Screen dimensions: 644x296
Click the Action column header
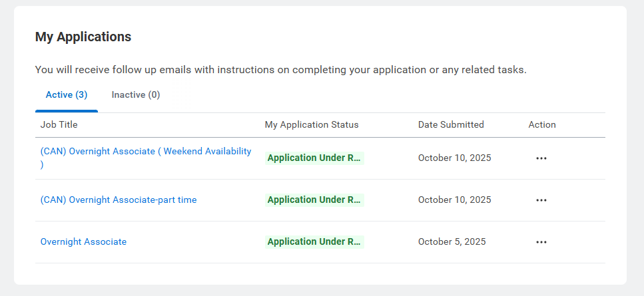[x=542, y=124]
